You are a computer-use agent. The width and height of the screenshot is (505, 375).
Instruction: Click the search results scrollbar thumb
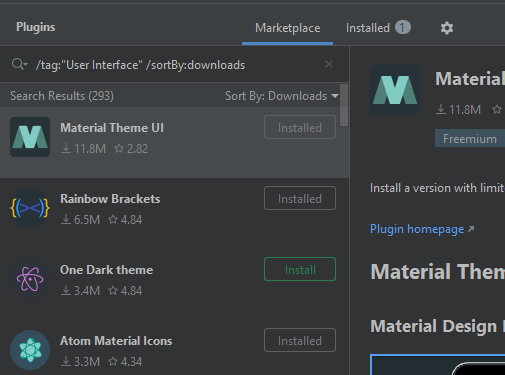pyautogui.click(x=344, y=105)
